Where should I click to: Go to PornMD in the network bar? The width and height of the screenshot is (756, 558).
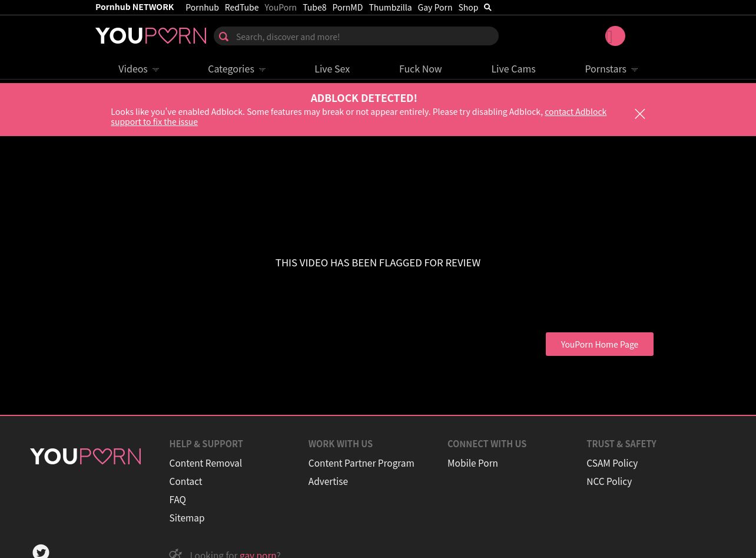347,7
